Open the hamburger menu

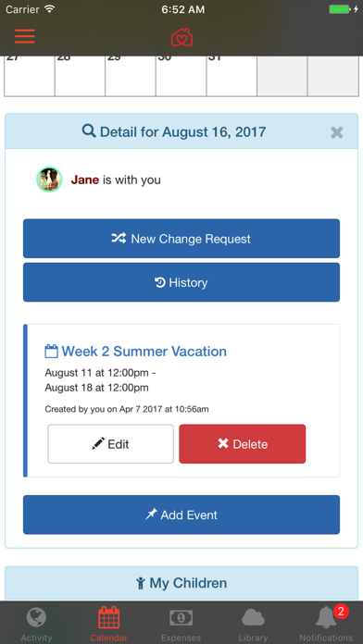pyautogui.click(x=25, y=37)
